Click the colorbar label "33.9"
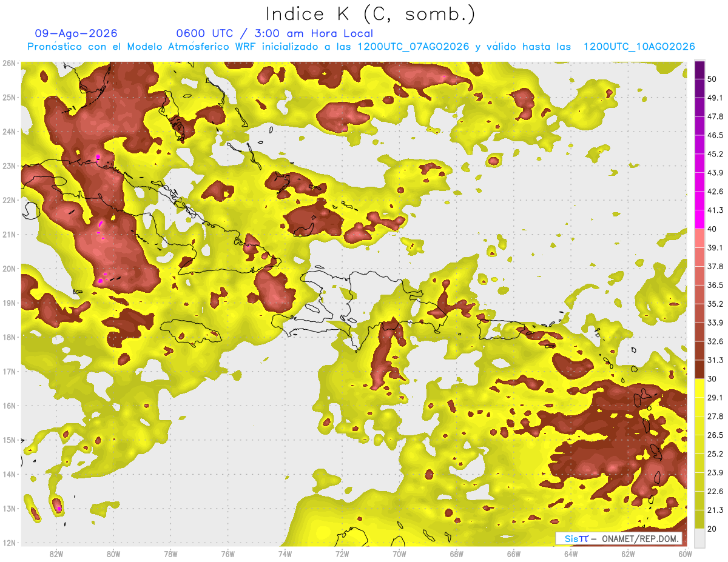 click(x=715, y=323)
